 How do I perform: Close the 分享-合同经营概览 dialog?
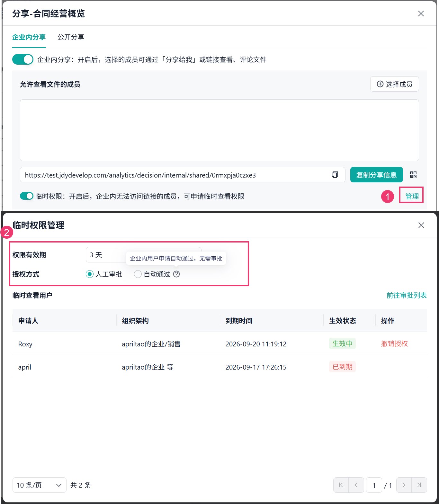click(x=421, y=14)
